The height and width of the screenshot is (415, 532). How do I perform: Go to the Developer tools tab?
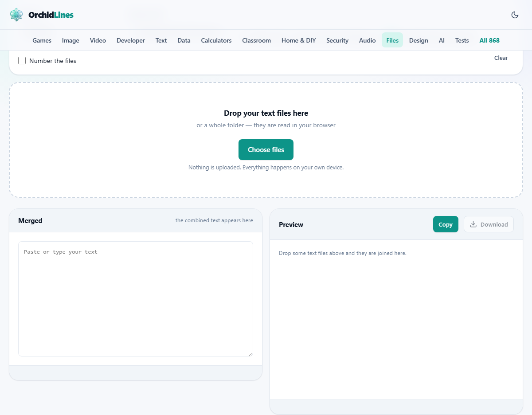(131, 40)
